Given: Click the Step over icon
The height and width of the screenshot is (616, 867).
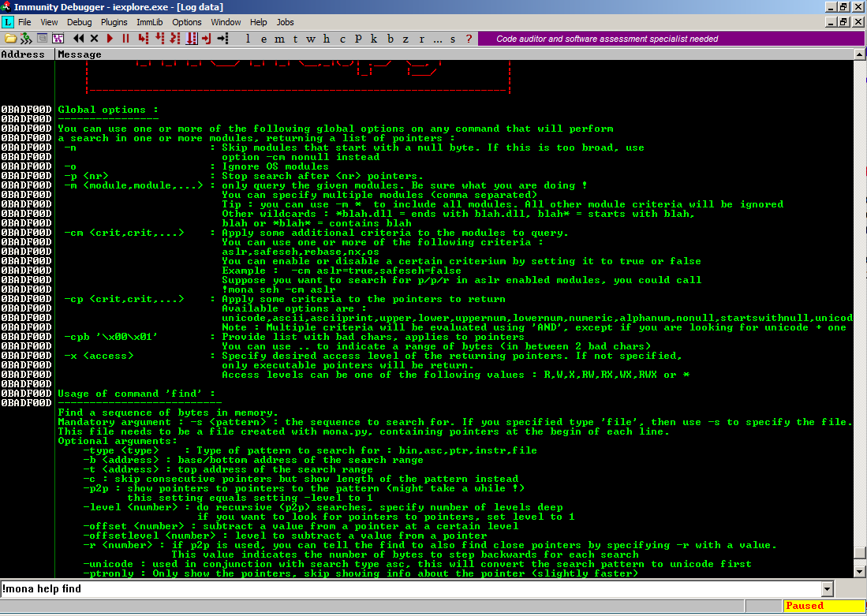Looking at the screenshot, I should click(x=159, y=39).
